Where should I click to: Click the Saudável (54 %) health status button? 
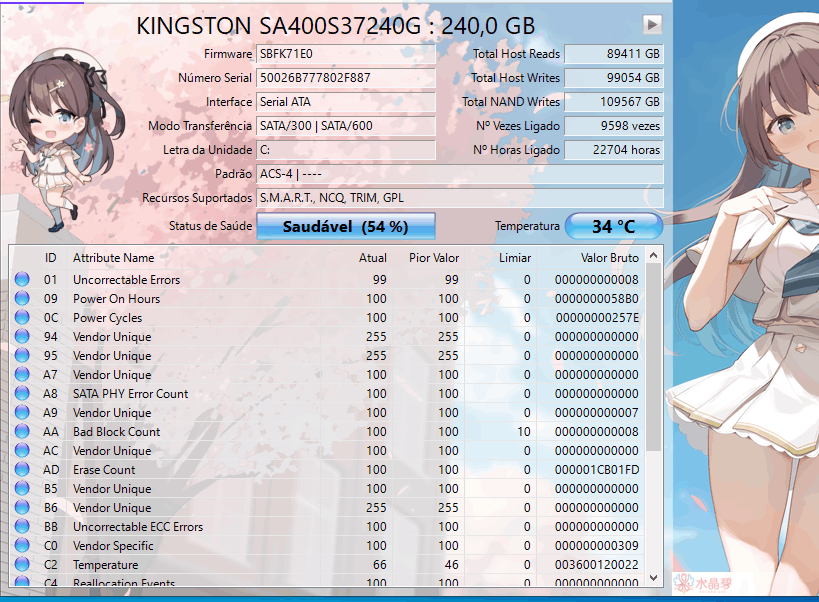point(346,226)
